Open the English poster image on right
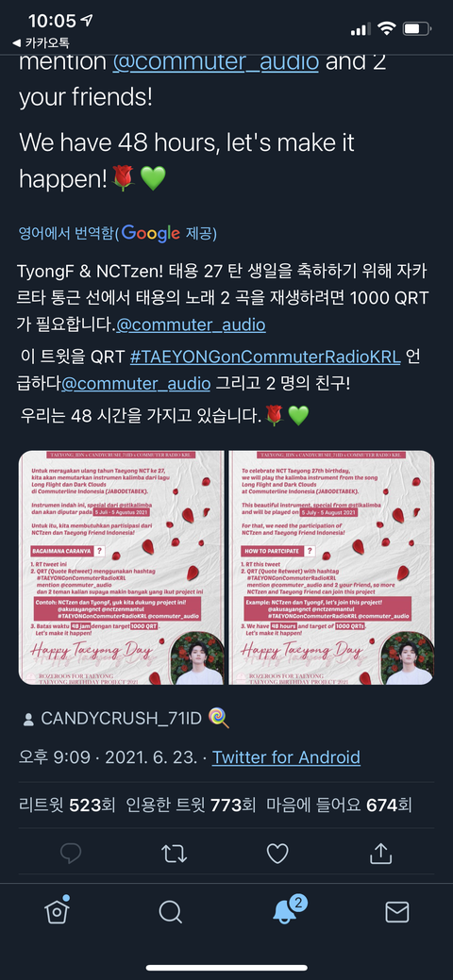453x980 pixels. coord(331,568)
